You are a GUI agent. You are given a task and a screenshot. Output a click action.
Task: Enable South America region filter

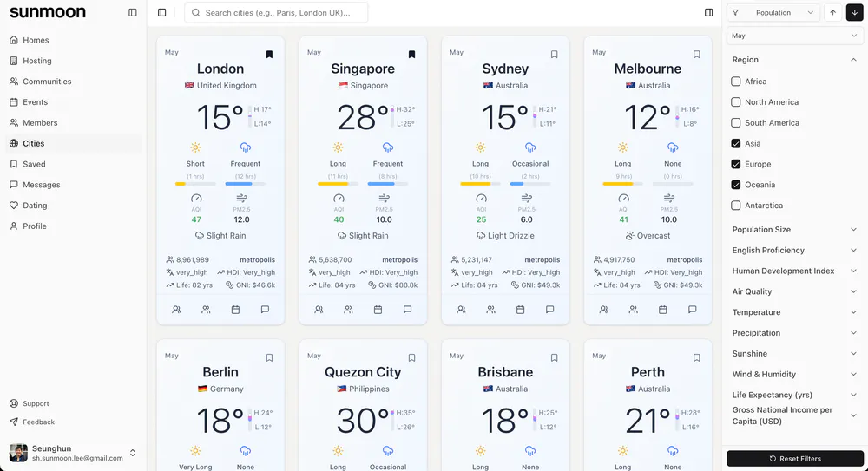(736, 123)
